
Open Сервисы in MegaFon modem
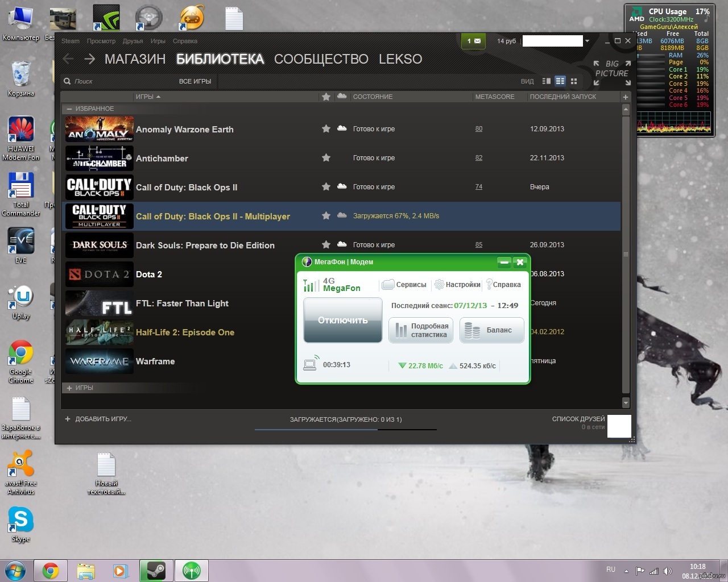pyautogui.click(x=404, y=284)
